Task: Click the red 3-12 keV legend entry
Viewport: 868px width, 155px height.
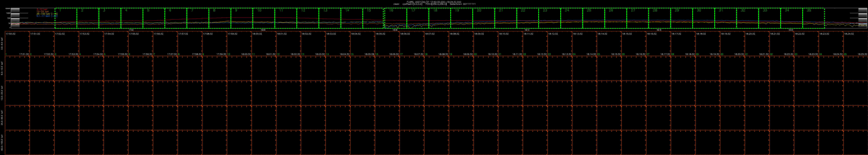Action: pyautogui.click(x=42, y=9)
